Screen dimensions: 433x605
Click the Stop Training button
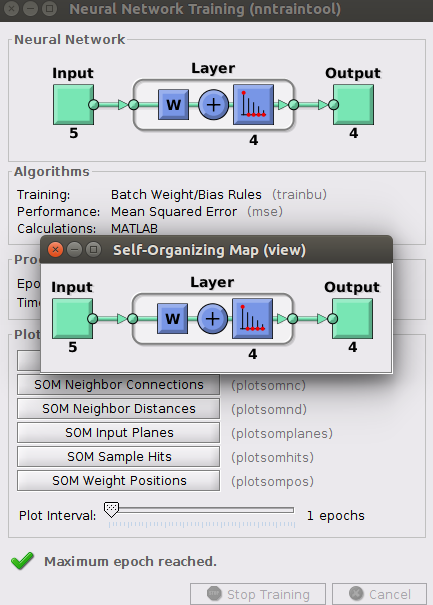(x=258, y=594)
